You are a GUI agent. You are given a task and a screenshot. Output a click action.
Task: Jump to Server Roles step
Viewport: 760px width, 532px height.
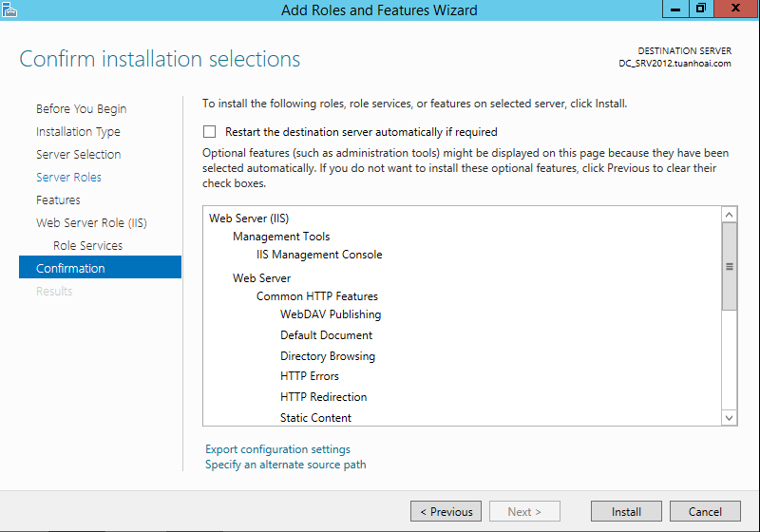click(x=68, y=178)
